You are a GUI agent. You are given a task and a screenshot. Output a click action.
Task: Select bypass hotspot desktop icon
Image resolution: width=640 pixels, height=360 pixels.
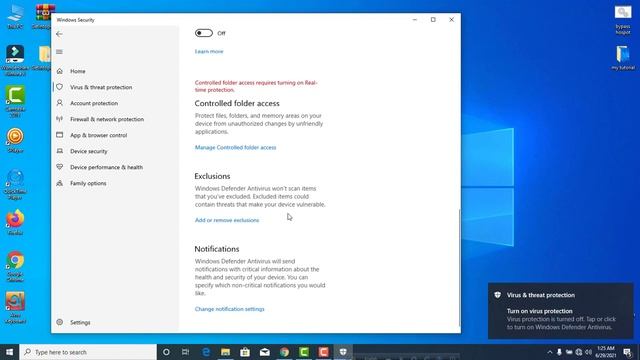tap(623, 20)
